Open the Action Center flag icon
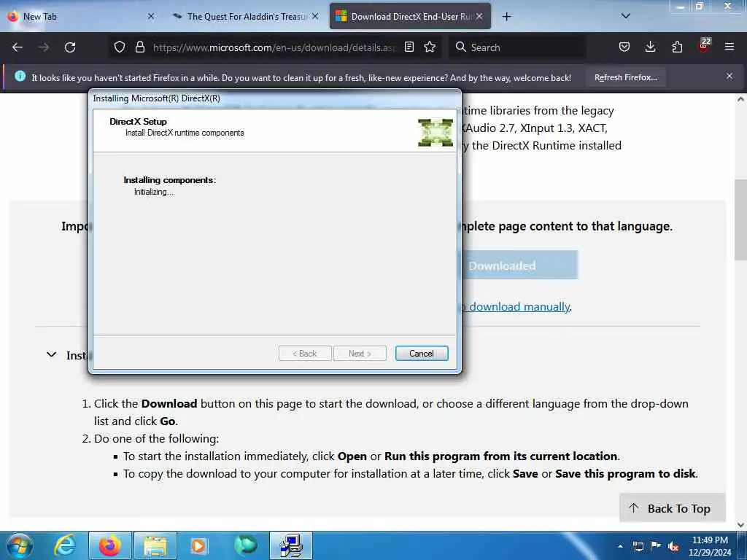The image size is (747, 560). pos(656,546)
